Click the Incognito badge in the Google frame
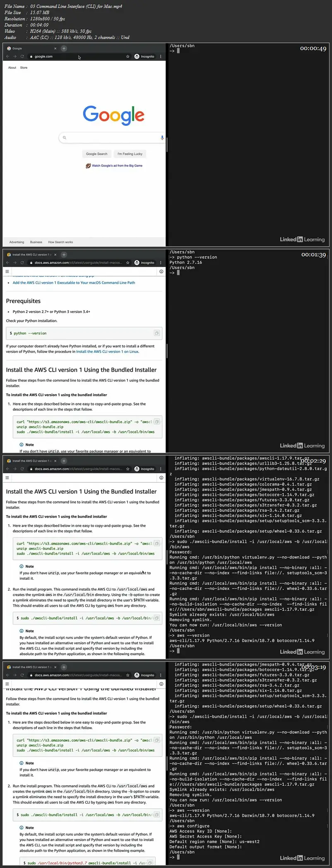This screenshot has width=332, height=868. coord(144,56)
